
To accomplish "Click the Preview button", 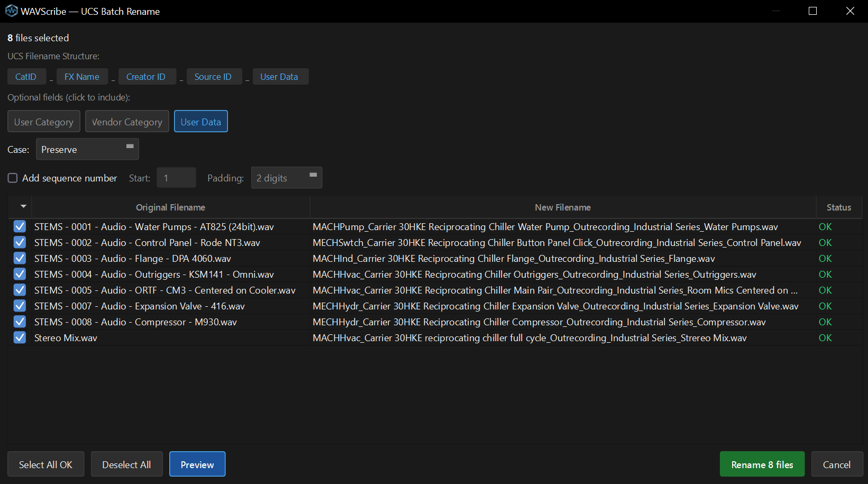I will click(x=197, y=464).
